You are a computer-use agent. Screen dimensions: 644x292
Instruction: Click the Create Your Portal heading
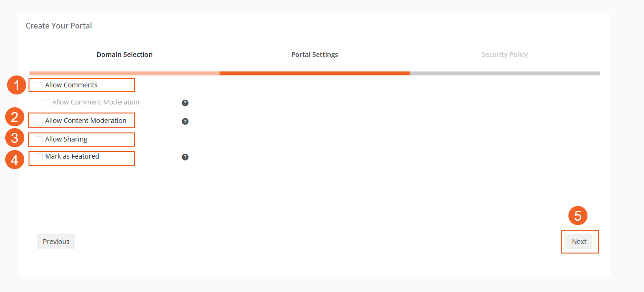[x=58, y=26]
